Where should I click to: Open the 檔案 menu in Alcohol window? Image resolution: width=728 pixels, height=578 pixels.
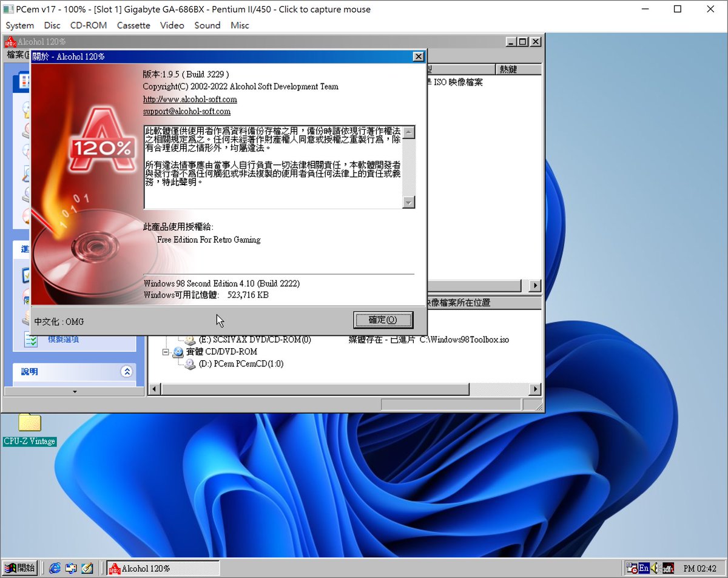pos(18,55)
